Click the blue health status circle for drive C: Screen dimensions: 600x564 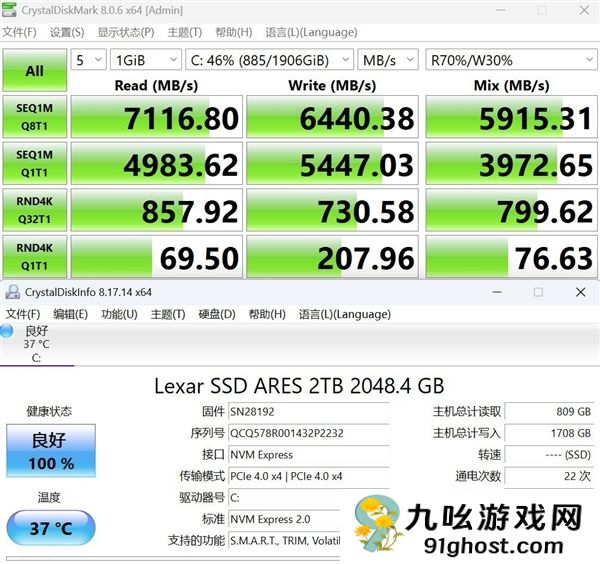coord(6,331)
